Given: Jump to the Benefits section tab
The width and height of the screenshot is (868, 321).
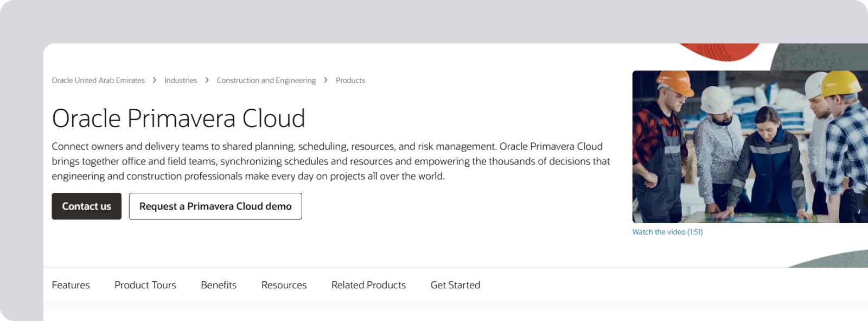Looking at the screenshot, I should tap(219, 285).
